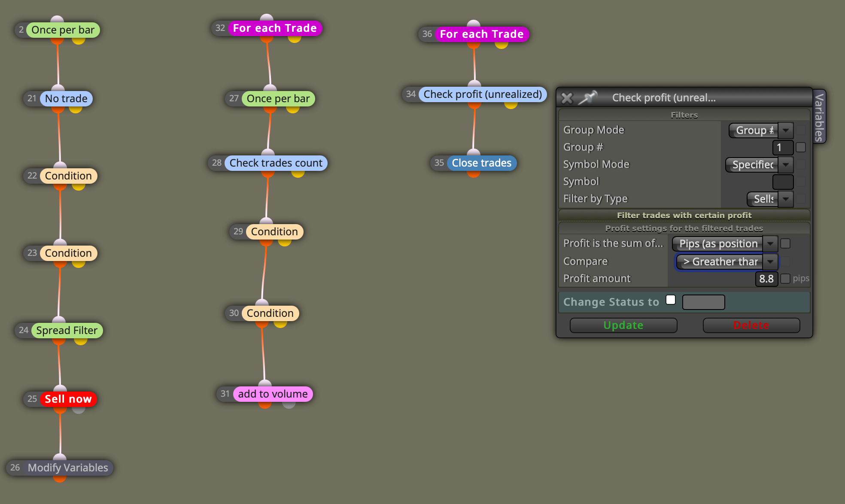This screenshot has width=845, height=504.
Task: Select For each Trade block 36
Action: (482, 34)
